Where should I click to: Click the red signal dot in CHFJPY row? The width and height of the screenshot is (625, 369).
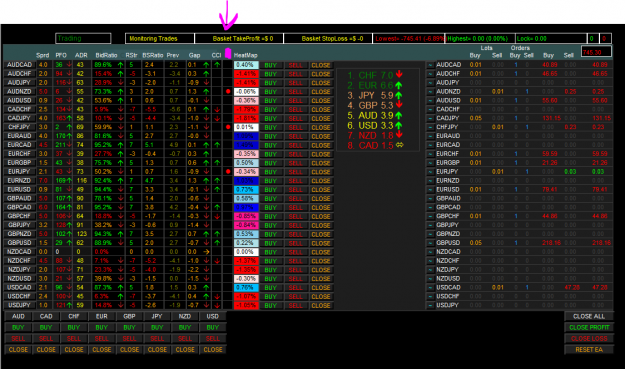[228, 127]
